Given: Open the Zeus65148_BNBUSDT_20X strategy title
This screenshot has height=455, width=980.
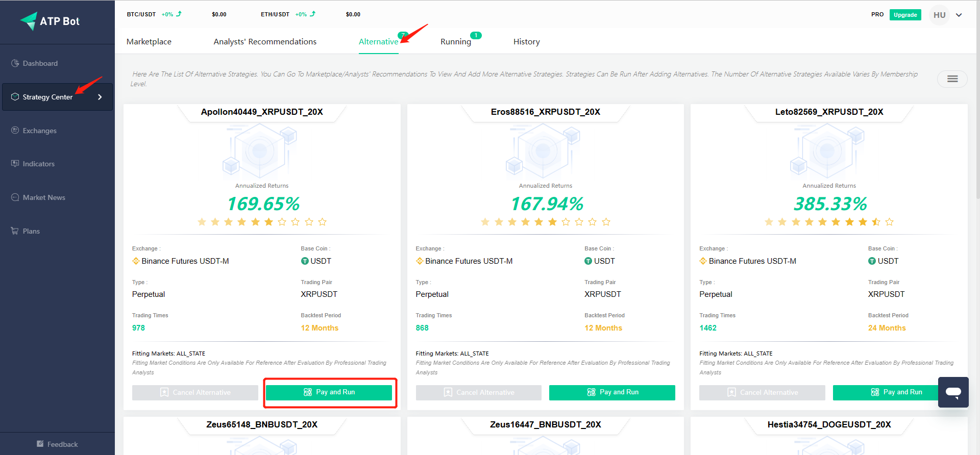Looking at the screenshot, I should point(262,424).
